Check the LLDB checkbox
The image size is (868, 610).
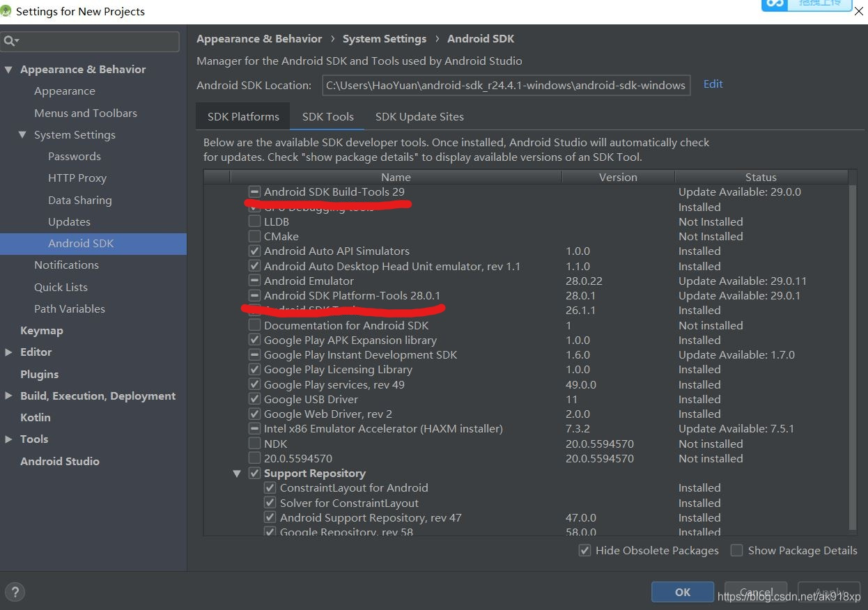pos(255,222)
